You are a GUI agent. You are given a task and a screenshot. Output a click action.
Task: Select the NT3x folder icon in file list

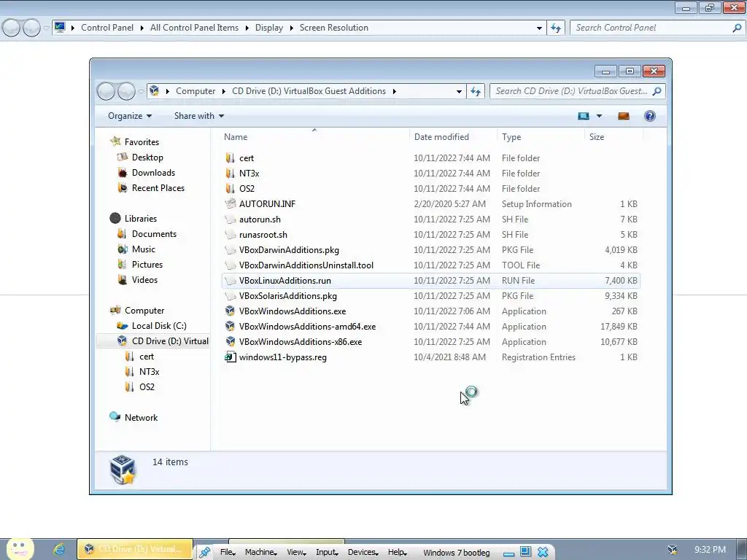click(x=230, y=174)
